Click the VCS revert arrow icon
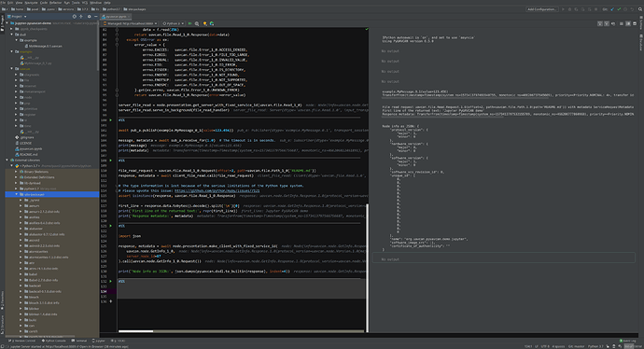The height and width of the screenshot is (349, 644). 632,9
